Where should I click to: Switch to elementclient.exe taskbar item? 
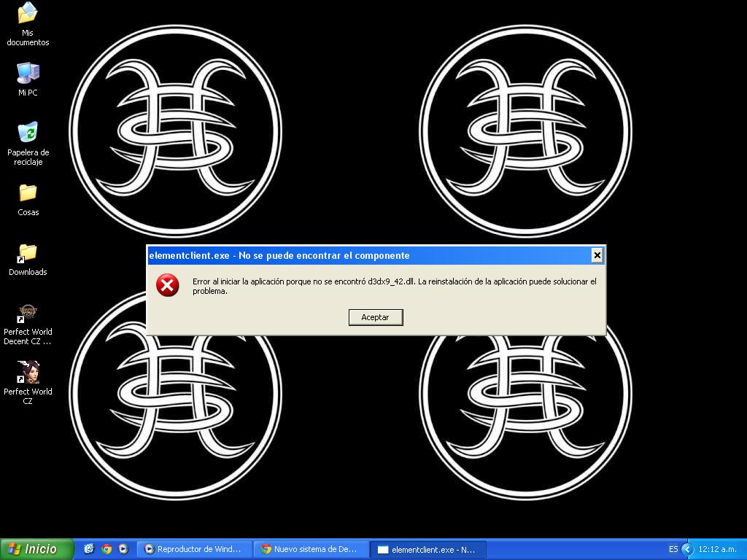tap(428, 549)
